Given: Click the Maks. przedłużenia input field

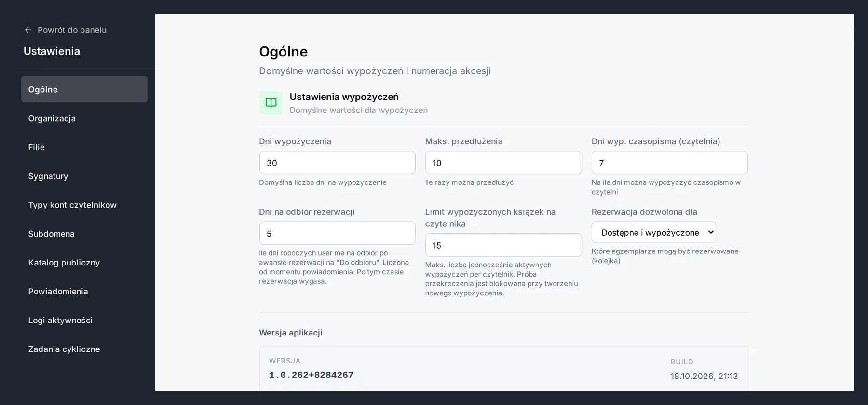Looking at the screenshot, I should tap(503, 163).
